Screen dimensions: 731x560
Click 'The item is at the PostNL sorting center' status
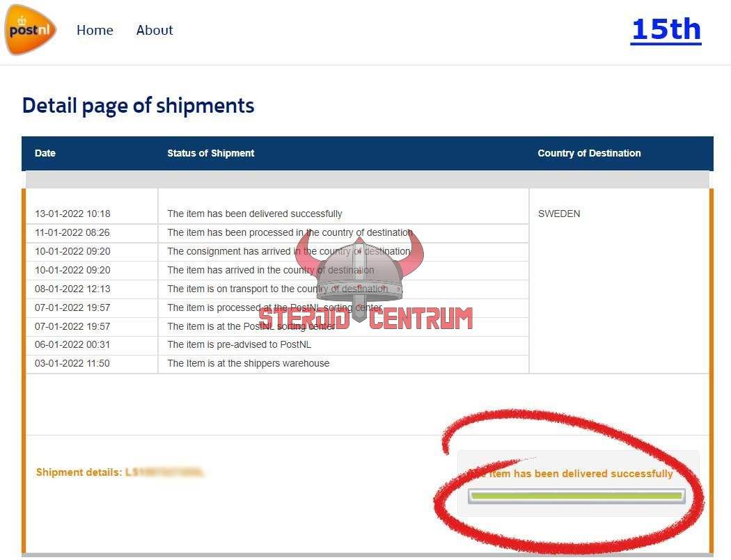[x=251, y=326]
